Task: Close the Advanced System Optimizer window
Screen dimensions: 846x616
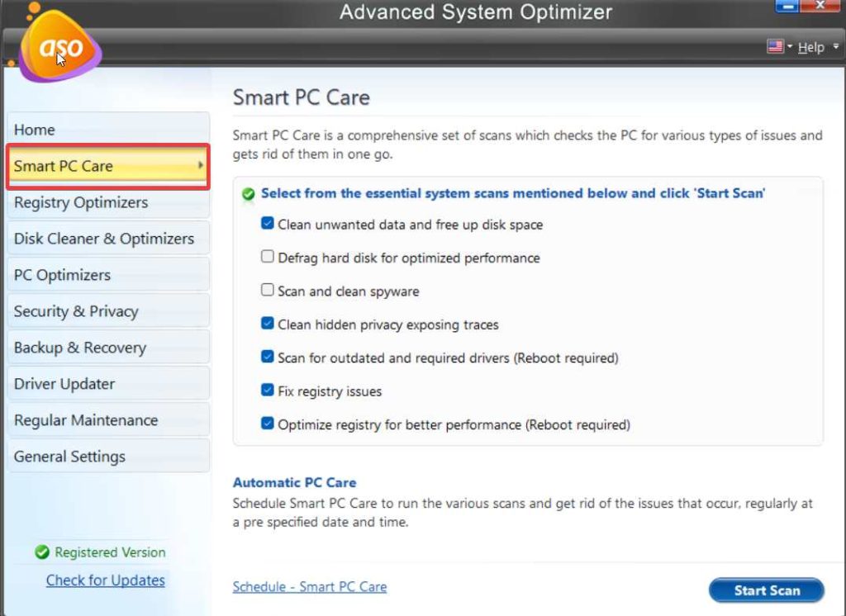Action: (x=820, y=6)
